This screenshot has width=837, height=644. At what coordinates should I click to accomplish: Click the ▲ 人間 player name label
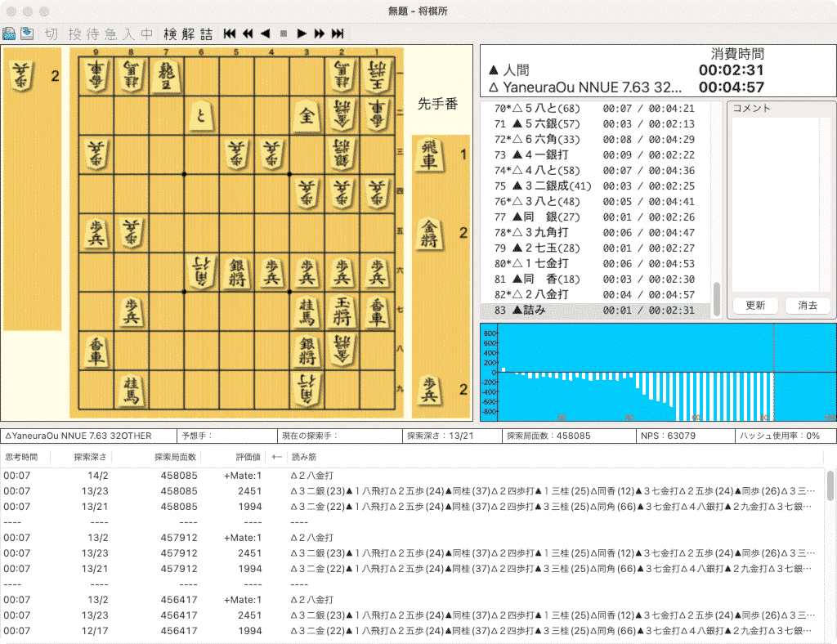click(x=508, y=70)
